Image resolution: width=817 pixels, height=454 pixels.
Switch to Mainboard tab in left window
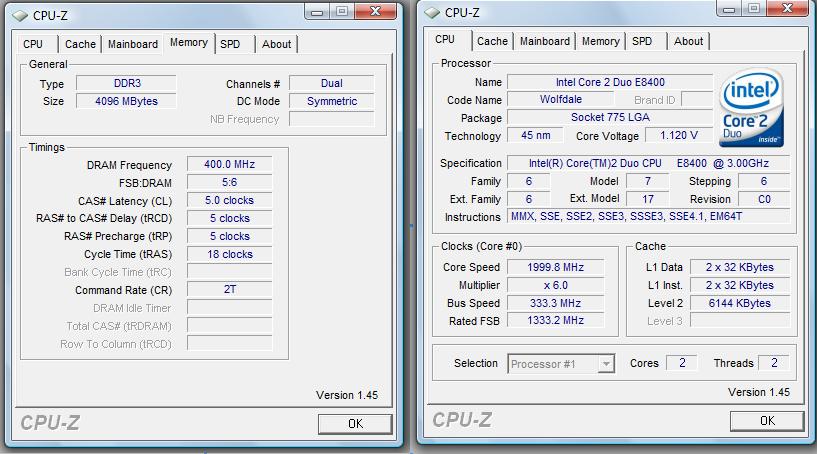(133, 44)
